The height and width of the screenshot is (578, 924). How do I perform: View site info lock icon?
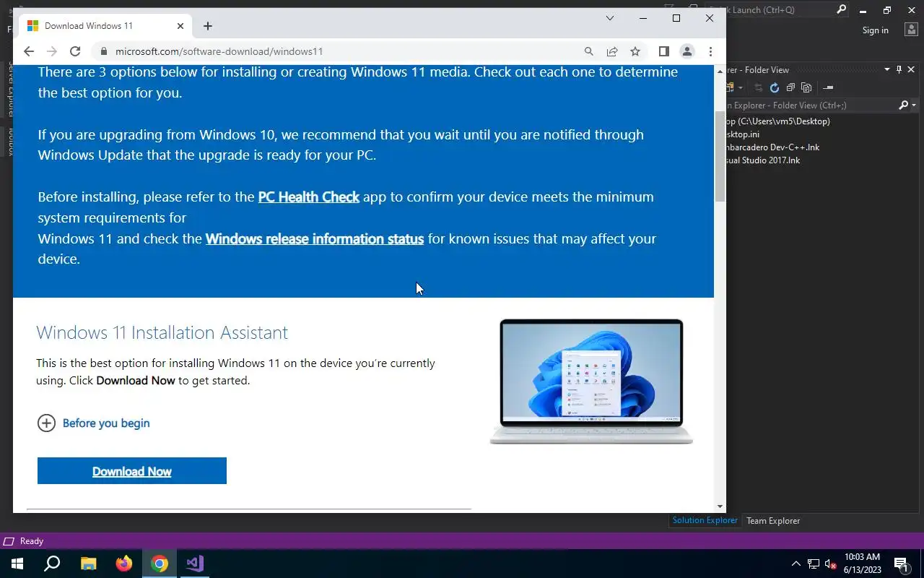(104, 51)
